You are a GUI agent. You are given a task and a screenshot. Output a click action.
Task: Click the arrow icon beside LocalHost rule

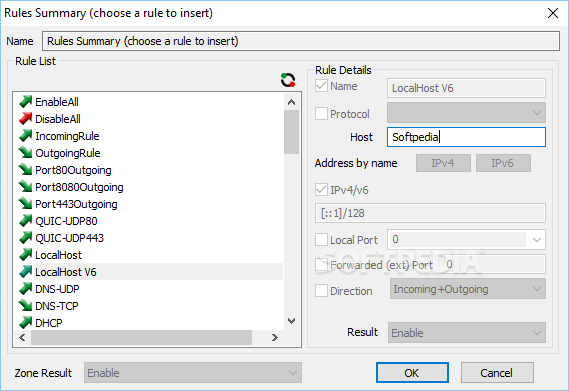(26, 255)
